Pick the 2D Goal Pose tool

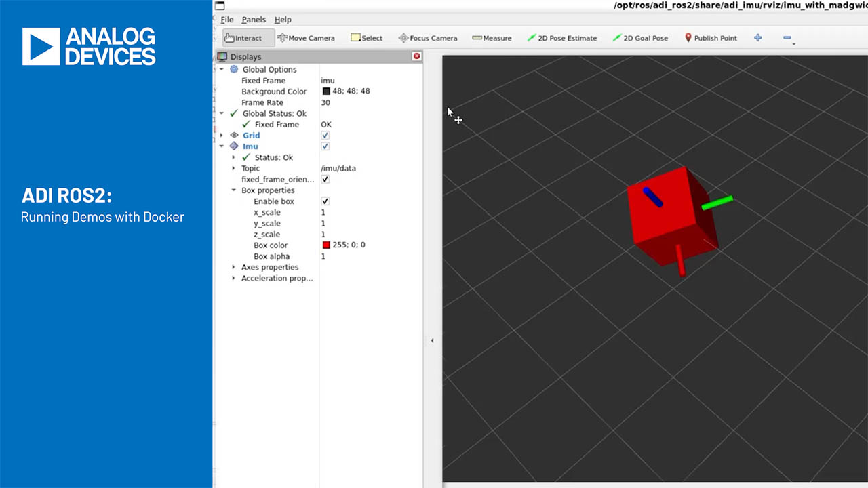pyautogui.click(x=640, y=38)
